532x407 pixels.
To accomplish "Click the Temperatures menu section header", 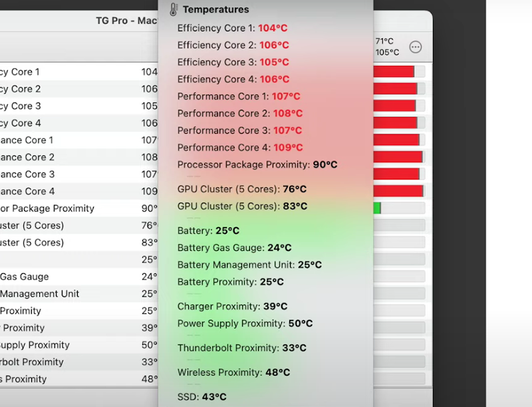I will [215, 9].
